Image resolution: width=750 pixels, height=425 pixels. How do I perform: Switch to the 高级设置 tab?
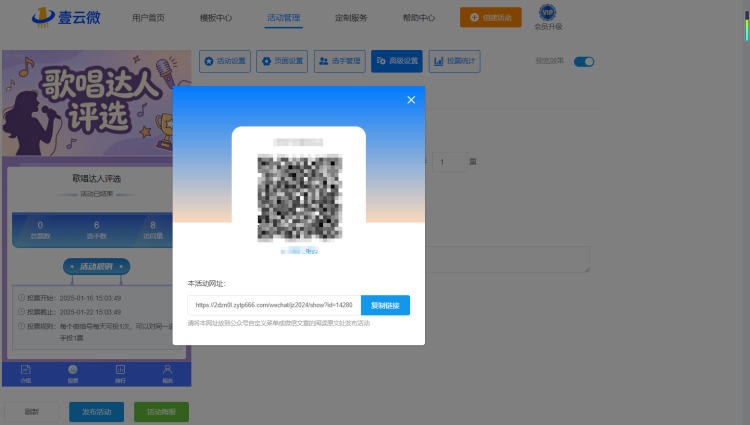[x=397, y=61]
